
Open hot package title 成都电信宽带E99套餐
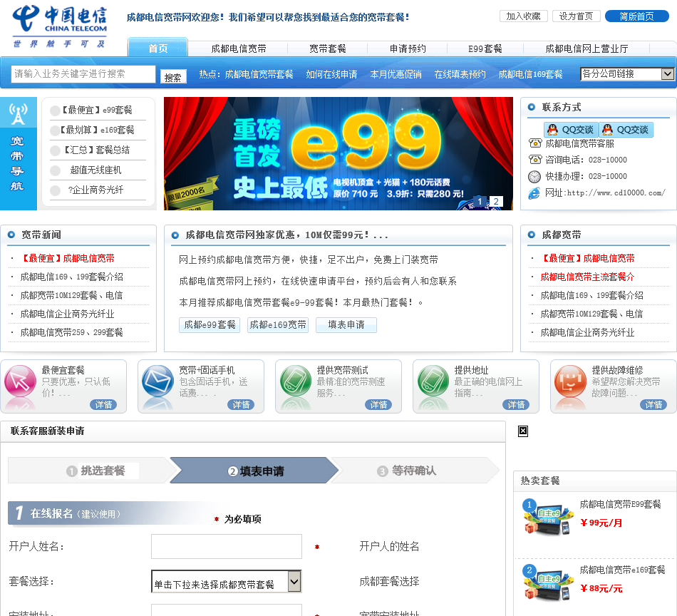[620, 504]
